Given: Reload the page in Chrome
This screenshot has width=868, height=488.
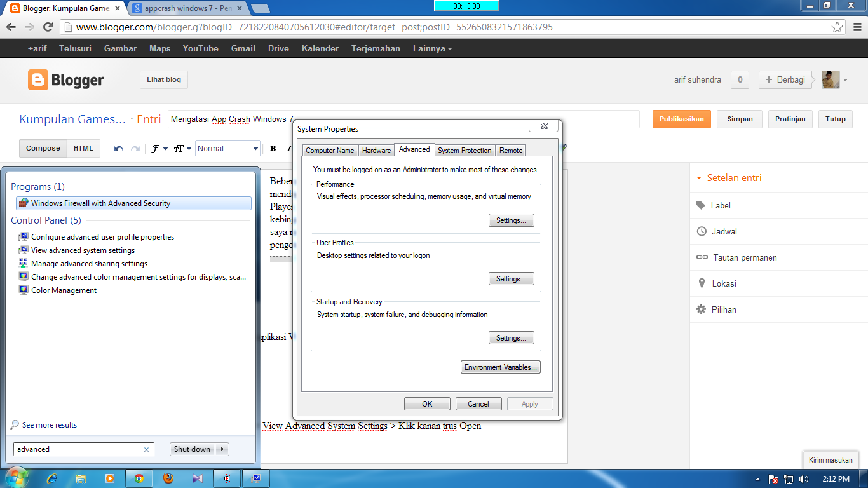Looking at the screenshot, I should 48,27.
